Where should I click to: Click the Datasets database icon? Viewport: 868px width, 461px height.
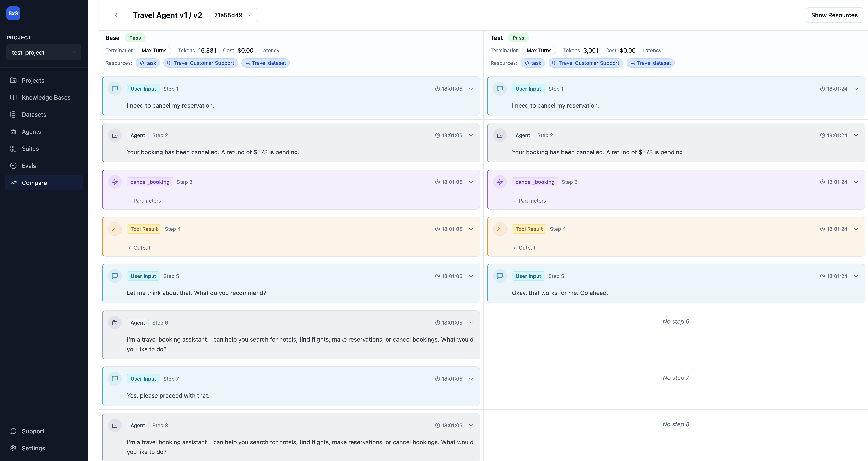(13, 114)
